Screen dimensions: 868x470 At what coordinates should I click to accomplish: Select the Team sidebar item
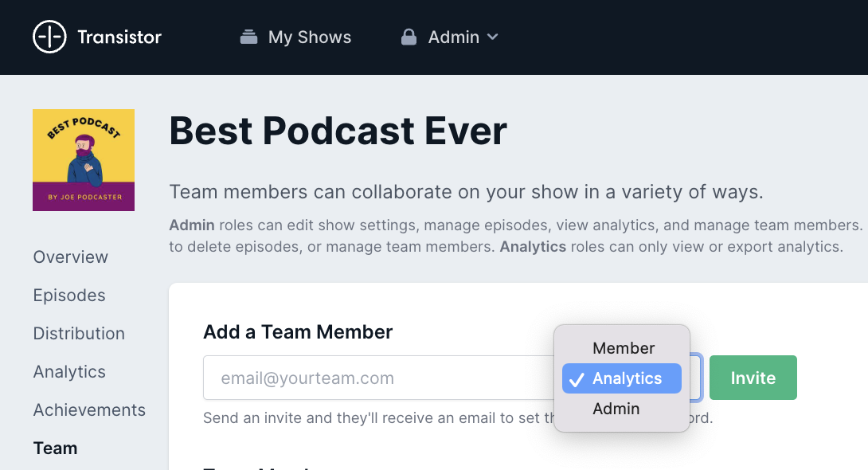click(55, 448)
